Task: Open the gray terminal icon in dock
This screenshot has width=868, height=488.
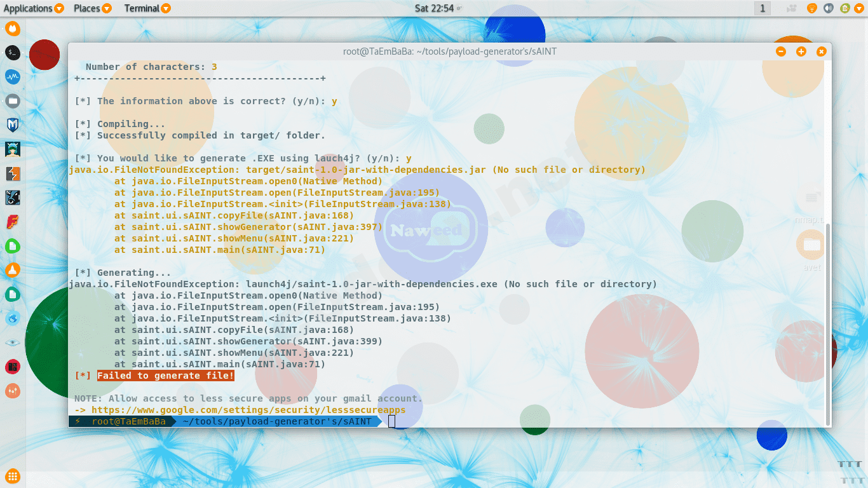Action: [x=13, y=100]
